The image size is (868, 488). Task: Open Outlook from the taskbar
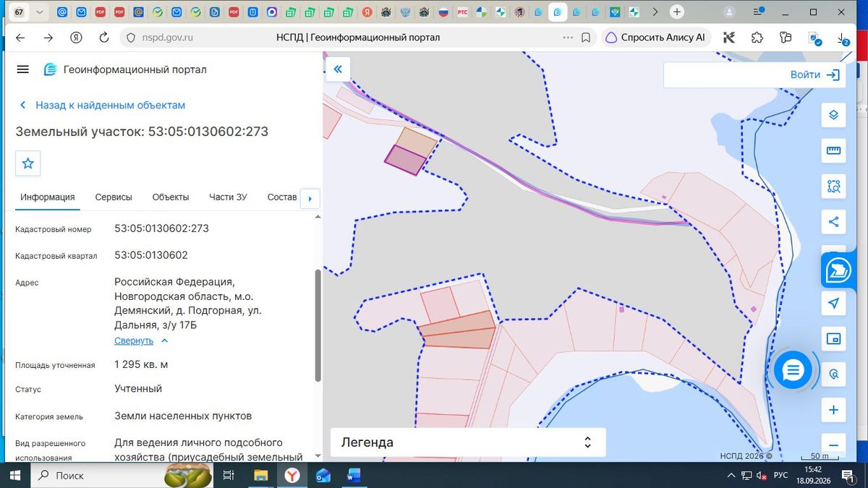(x=323, y=476)
